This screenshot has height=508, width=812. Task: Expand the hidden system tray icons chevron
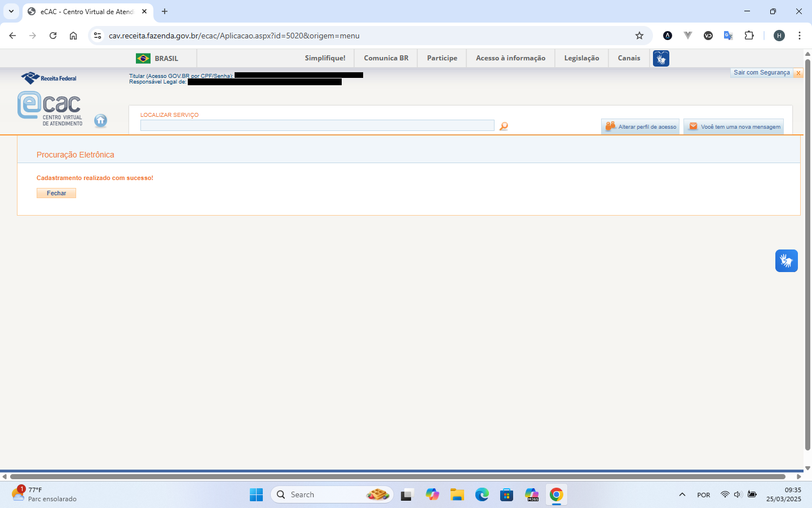[x=682, y=495]
